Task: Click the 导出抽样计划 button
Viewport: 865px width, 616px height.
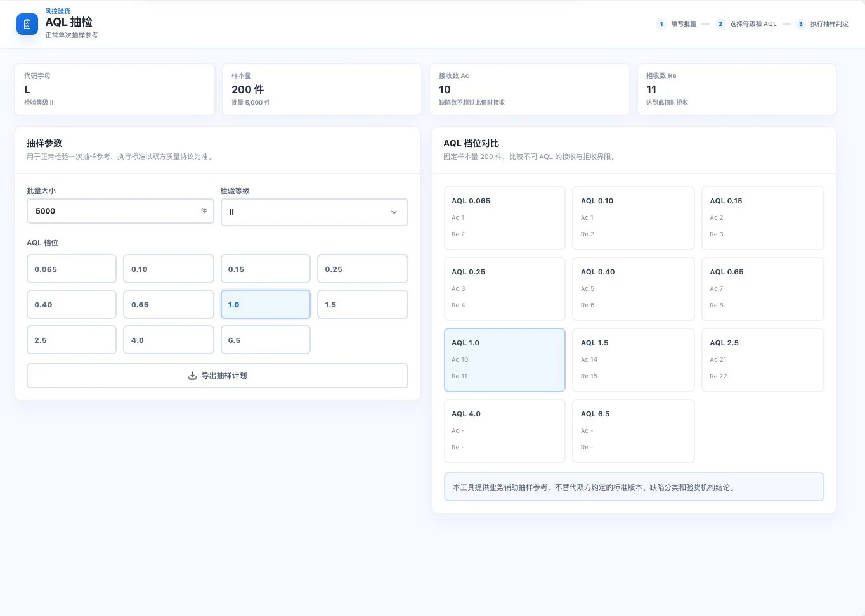Action: coord(217,376)
